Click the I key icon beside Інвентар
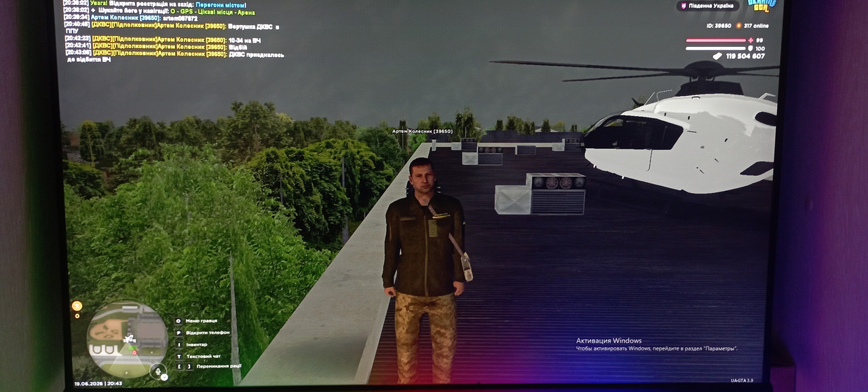 (x=179, y=345)
